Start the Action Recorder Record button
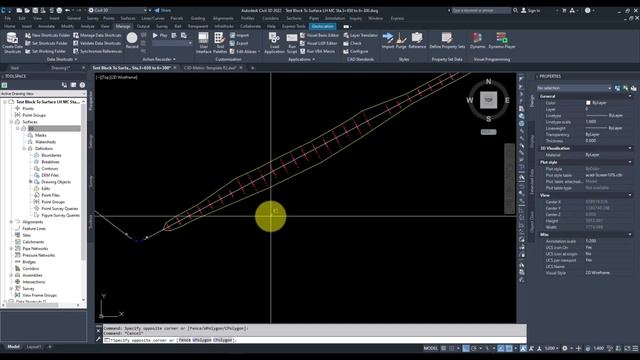Viewport: 640px width, 360px height. coord(132,40)
